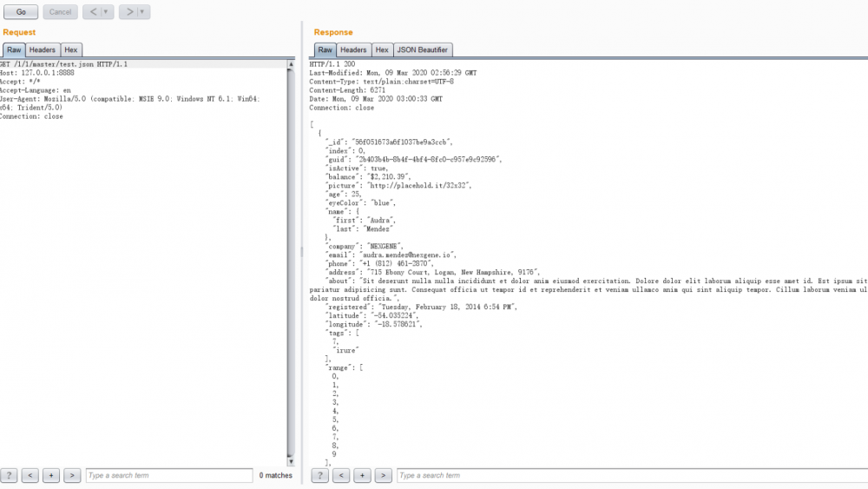Click the Last-Modified response header
The width and height of the screenshot is (868, 489).
coord(393,73)
